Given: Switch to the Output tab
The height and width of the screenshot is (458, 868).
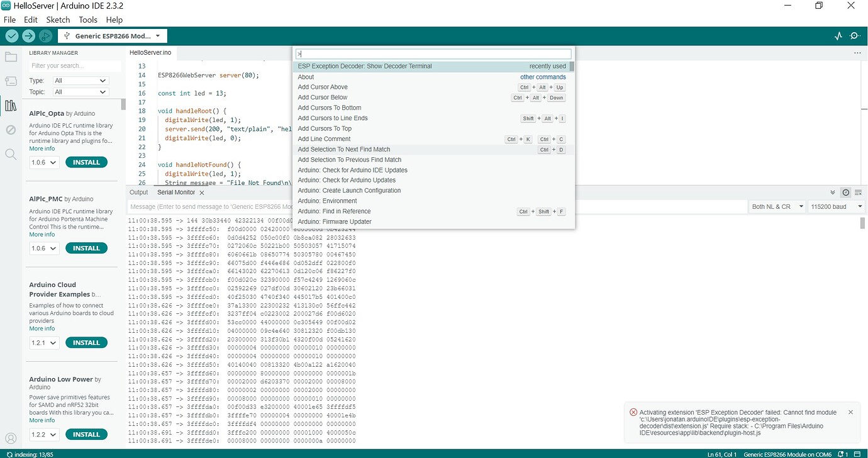Looking at the screenshot, I should pos(138,193).
